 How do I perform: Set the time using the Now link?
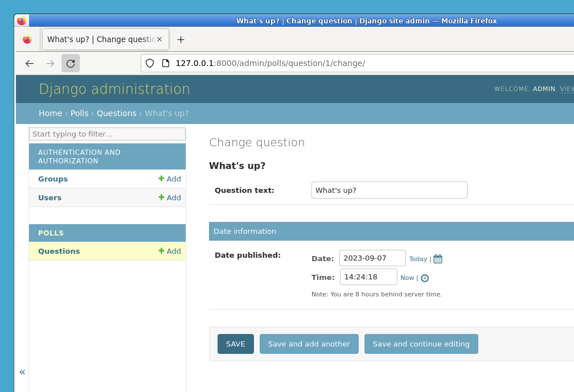coord(407,278)
